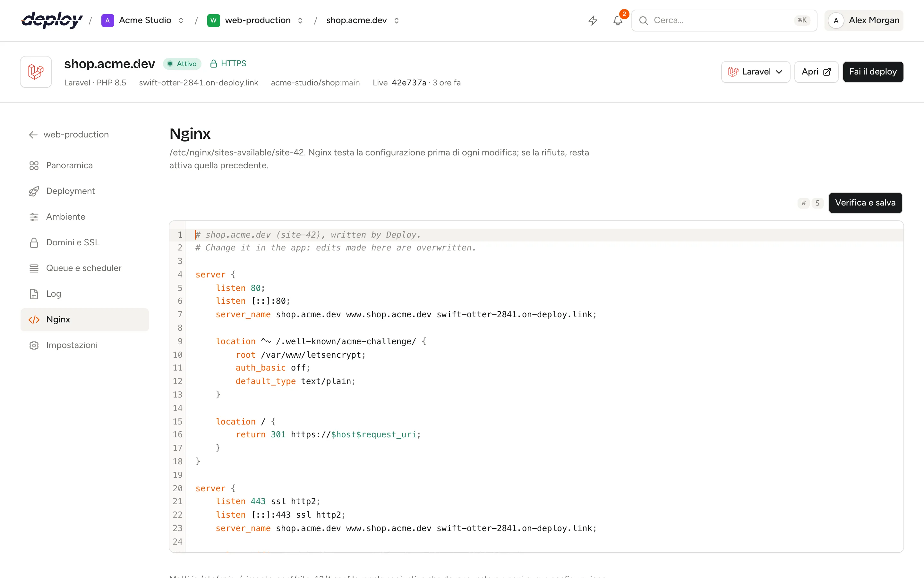Click line number 20 in the gutter
This screenshot has height=578, width=924.
pos(177,488)
